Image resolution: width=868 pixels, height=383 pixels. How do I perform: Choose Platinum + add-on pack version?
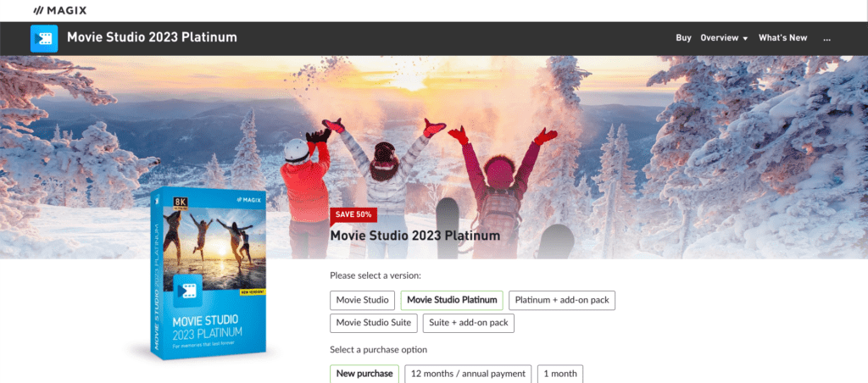562,301
